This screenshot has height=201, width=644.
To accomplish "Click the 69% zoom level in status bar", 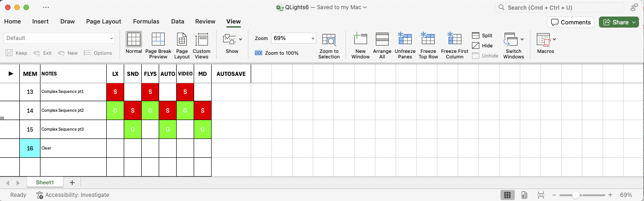I will coord(626,195).
